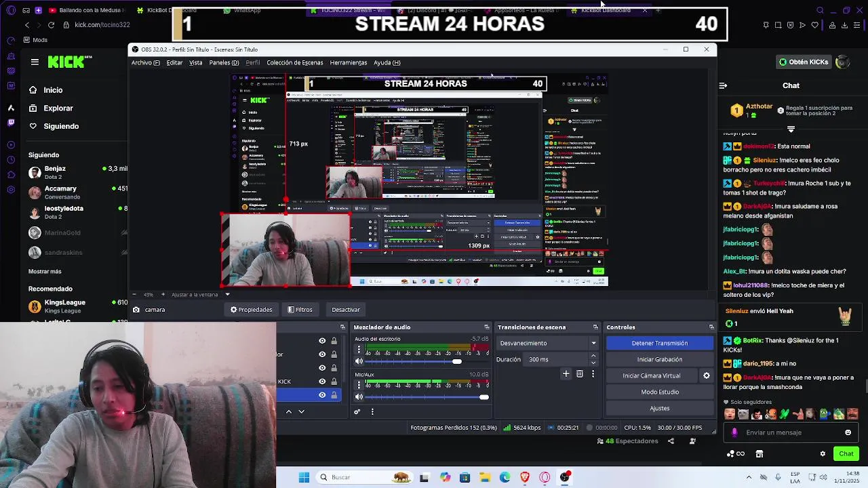Open Herramientas menu in OBS
The height and width of the screenshot is (488, 868).
(348, 62)
